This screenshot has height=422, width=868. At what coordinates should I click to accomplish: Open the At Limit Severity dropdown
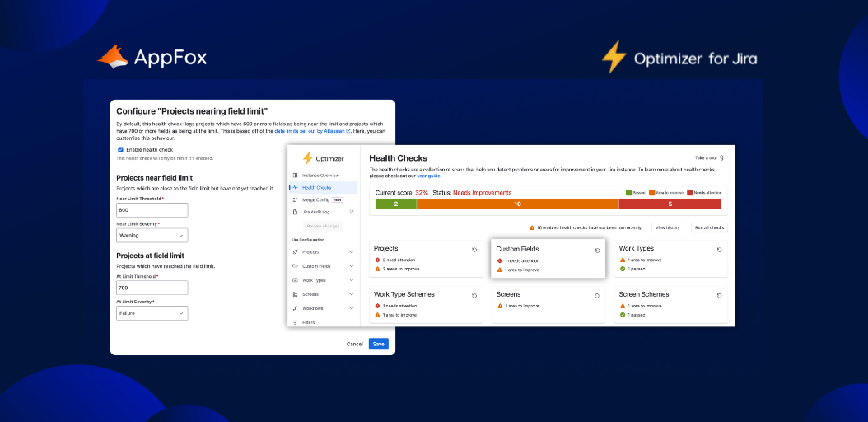(152, 313)
